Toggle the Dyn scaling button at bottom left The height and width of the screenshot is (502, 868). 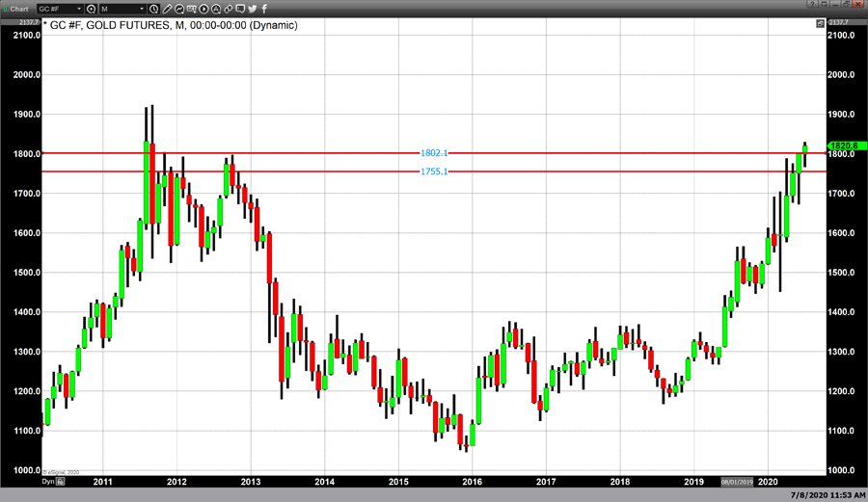[48, 481]
